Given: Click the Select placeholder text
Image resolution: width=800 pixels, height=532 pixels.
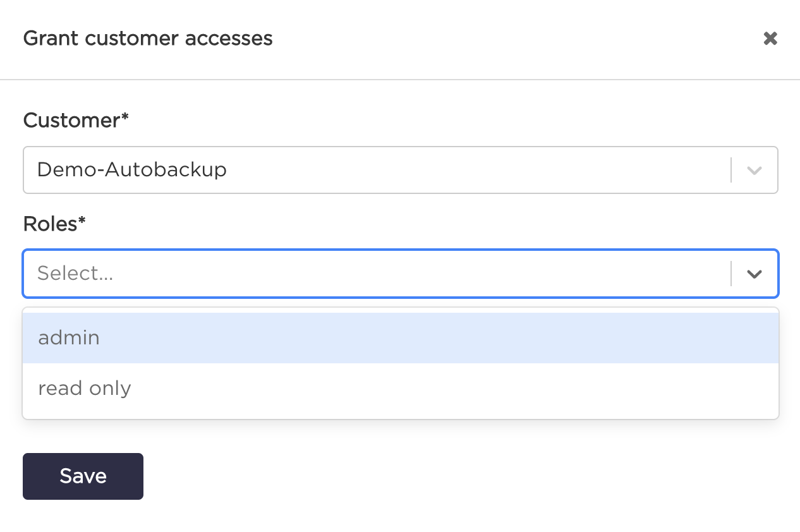Looking at the screenshot, I should coord(75,274).
